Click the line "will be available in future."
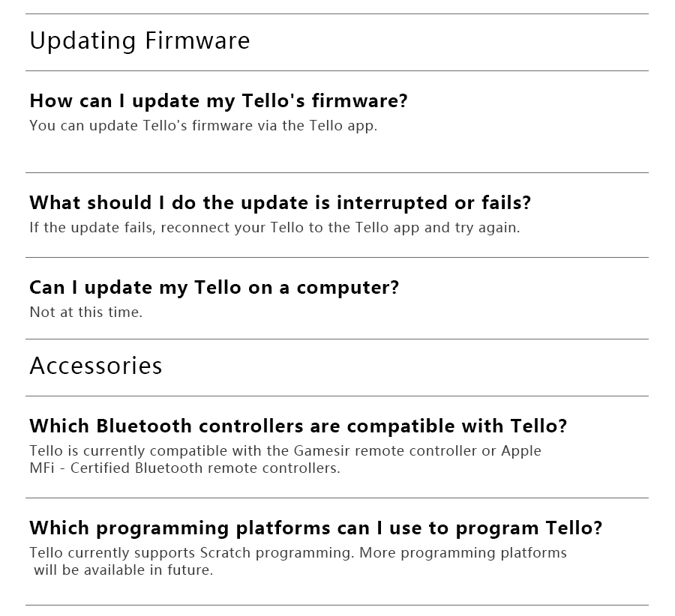This screenshot has width=675, height=616. [x=124, y=570]
